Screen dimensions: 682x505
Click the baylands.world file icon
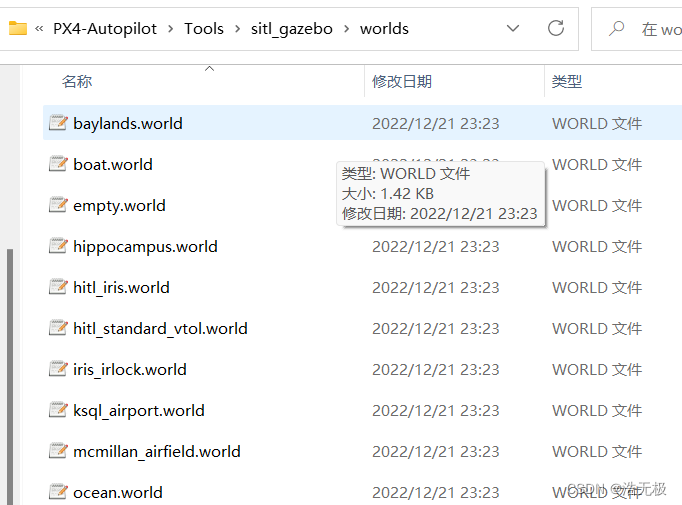pos(58,123)
